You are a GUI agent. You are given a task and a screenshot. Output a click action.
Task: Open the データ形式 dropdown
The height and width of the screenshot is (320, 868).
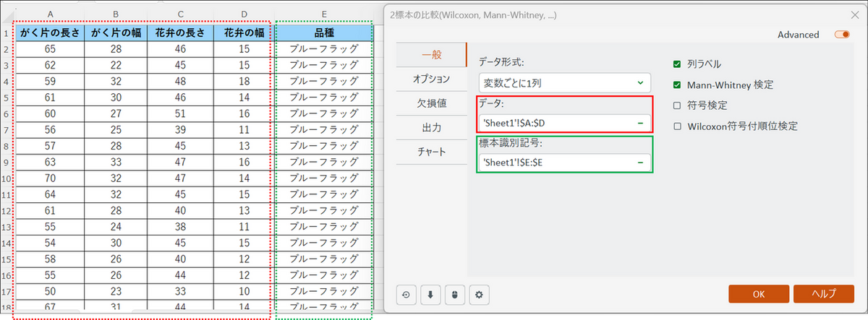[x=564, y=83]
